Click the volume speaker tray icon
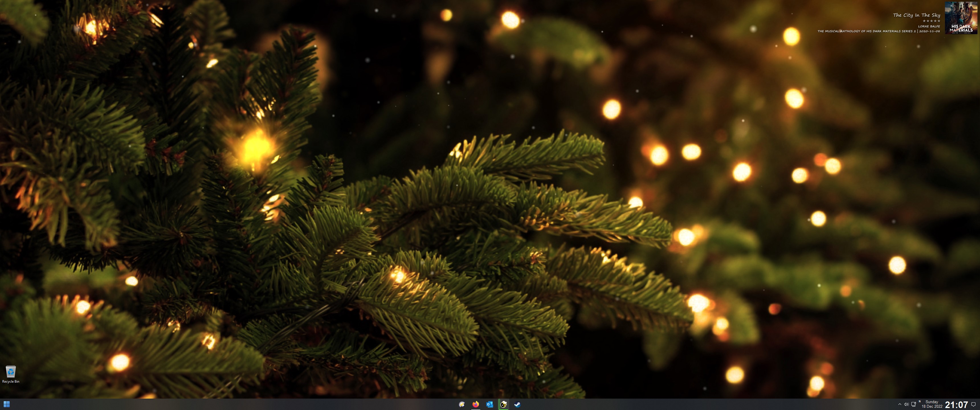The height and width of the screenshot is (410, 980). click(x=906, y=404)
